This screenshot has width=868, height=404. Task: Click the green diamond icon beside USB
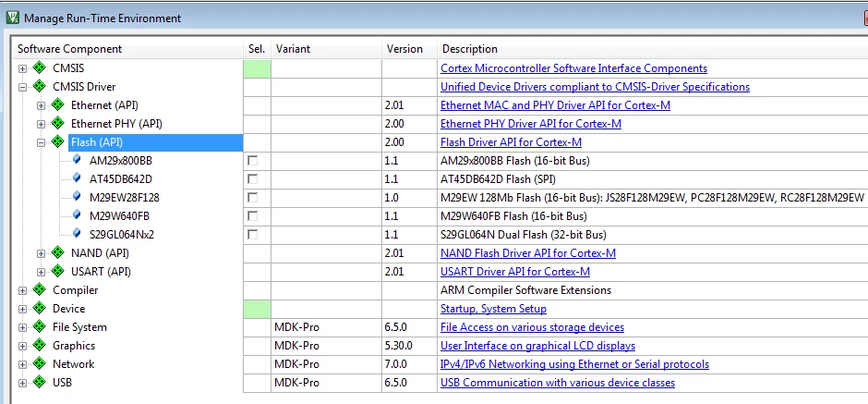[39, 383]
